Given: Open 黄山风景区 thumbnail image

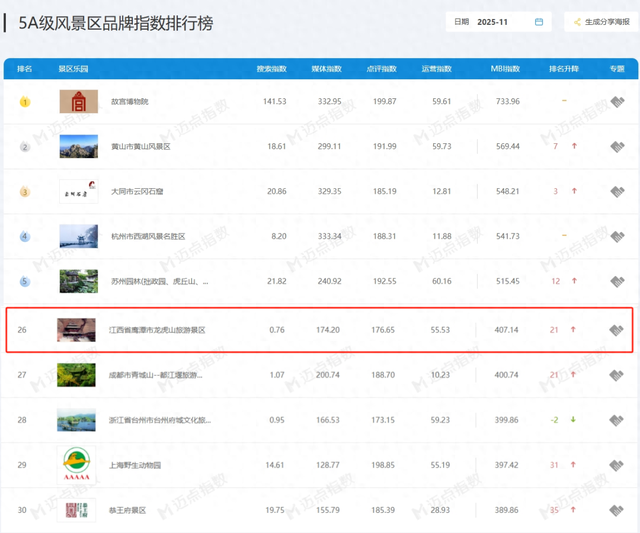Looking at the screenshot, I should [79, 146].
